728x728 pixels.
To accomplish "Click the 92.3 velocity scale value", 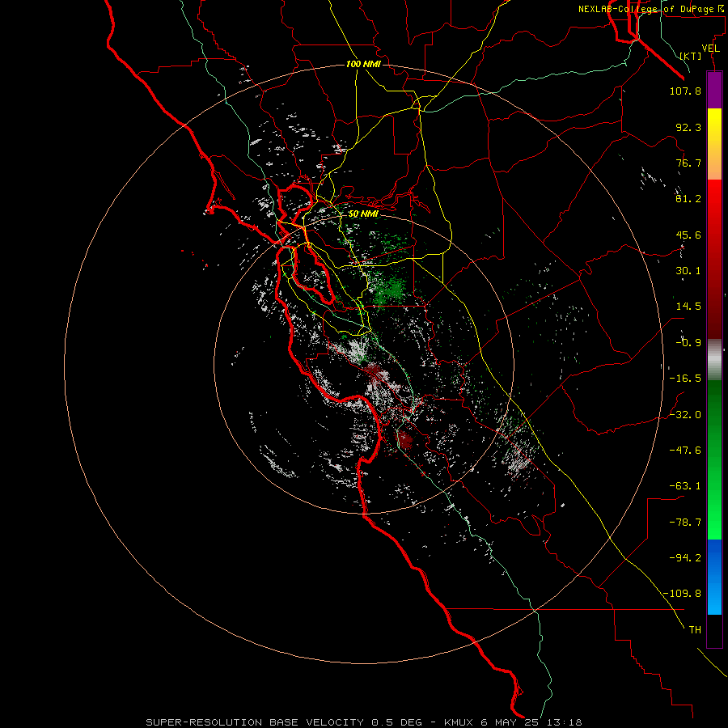I will coord(688,127).
